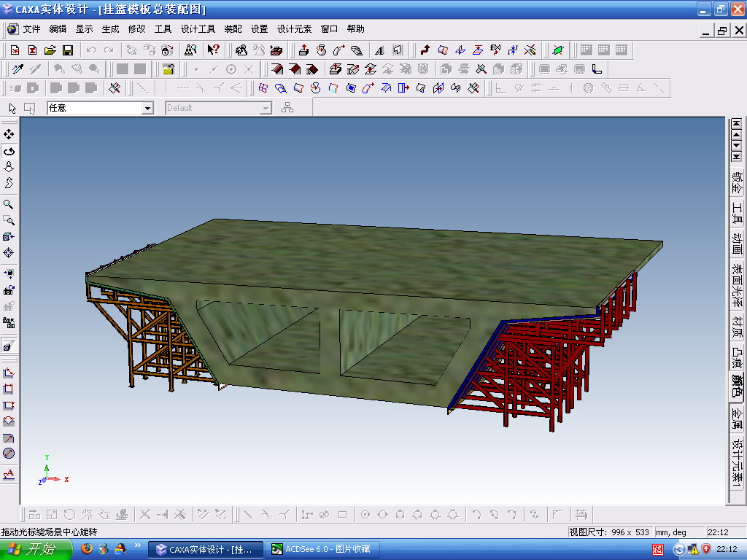Select the magnifier zoom tool
747x560 pixels.
coord(9,204)
